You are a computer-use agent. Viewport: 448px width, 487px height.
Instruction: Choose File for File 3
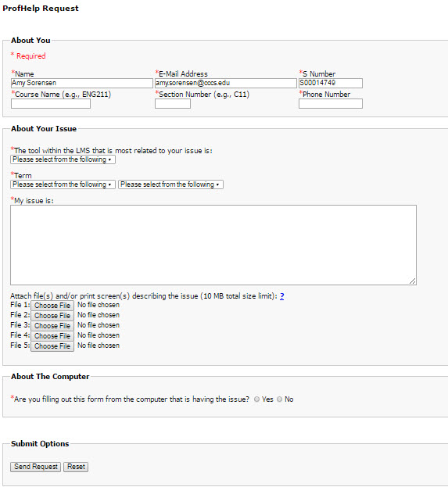(x=52, y=326)
